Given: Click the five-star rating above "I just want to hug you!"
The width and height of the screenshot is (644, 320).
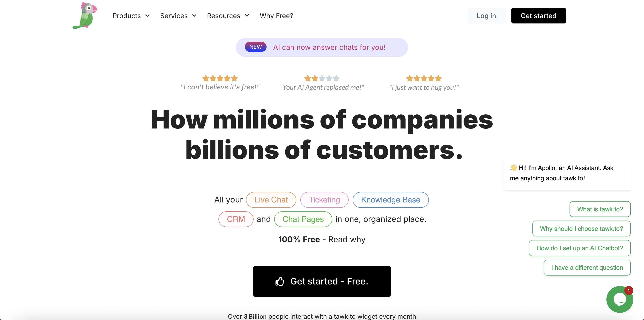Looking at the screenshot, I should [x=424, y=78].
